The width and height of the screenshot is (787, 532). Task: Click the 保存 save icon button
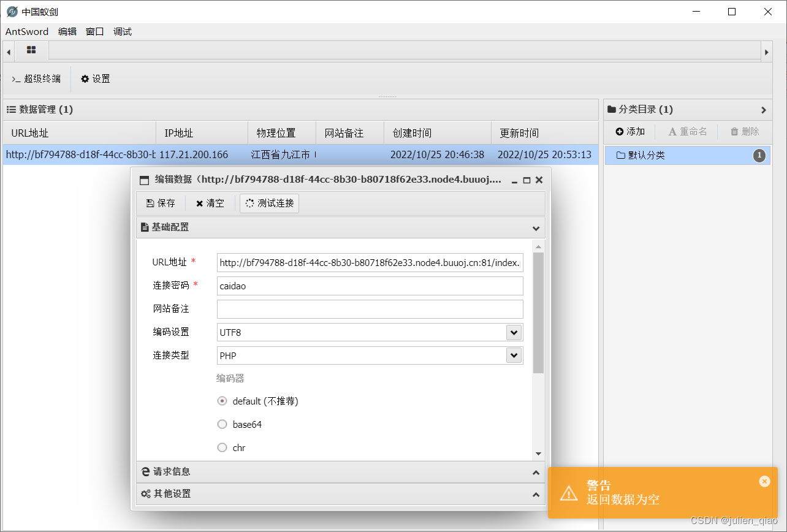161,203
